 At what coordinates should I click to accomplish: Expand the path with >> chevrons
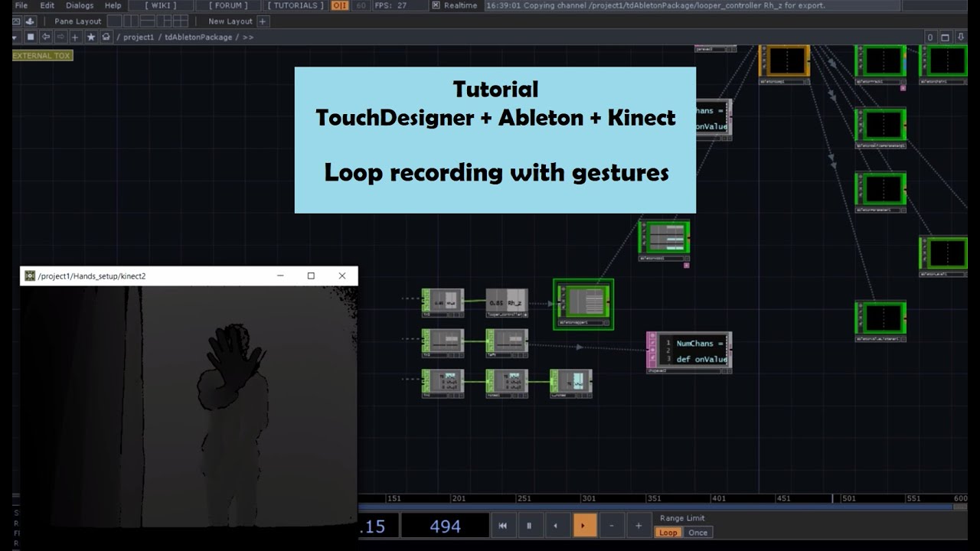(x=248, y=37)
